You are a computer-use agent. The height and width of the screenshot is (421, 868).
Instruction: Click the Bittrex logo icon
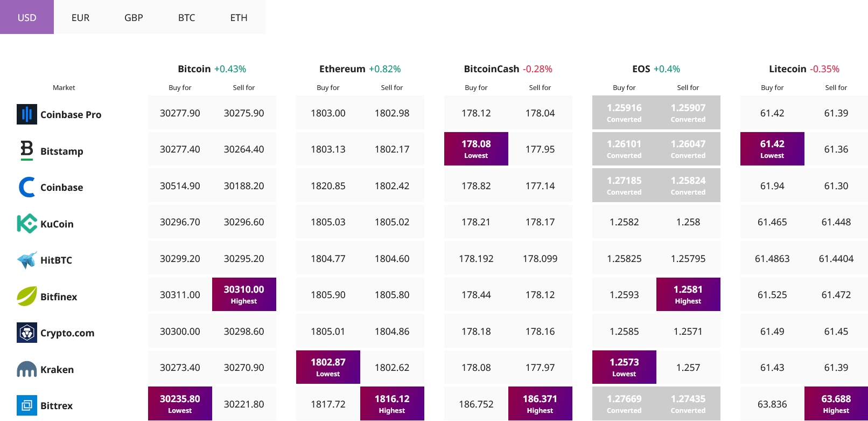click(x=27, y=405)
